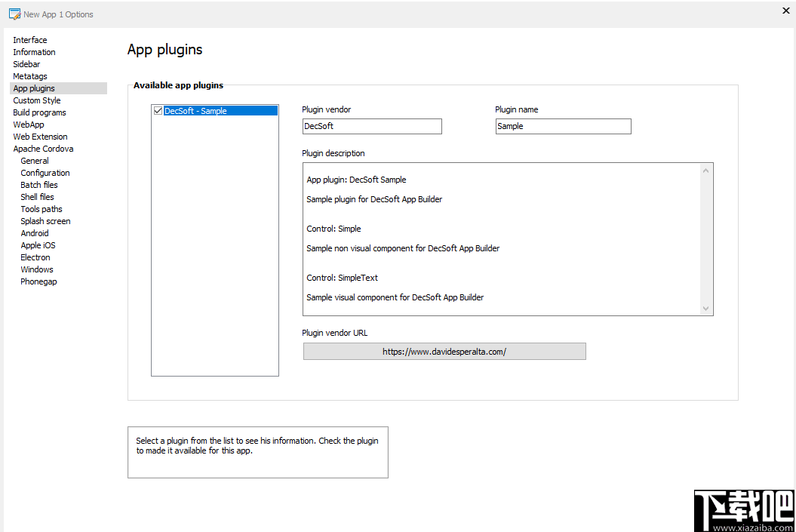This screenshot has width=796, height=532.
Task: Open the Splash screen settings
Action: click(45, 221)
